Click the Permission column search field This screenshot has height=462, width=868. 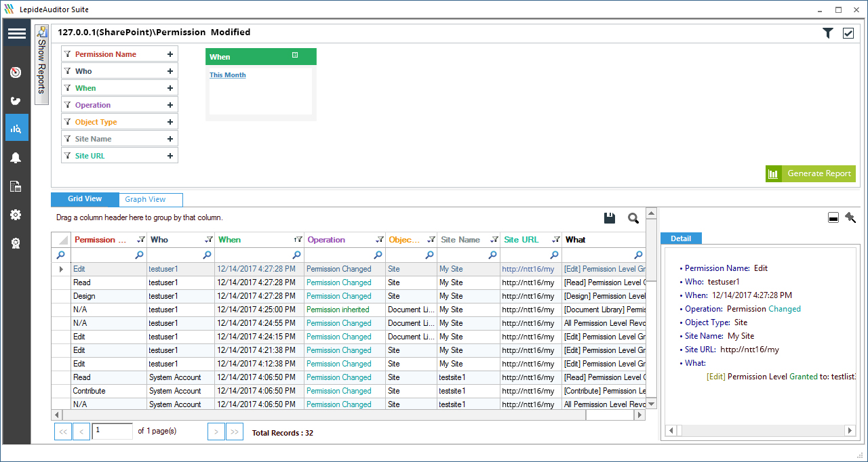point(108,255)
